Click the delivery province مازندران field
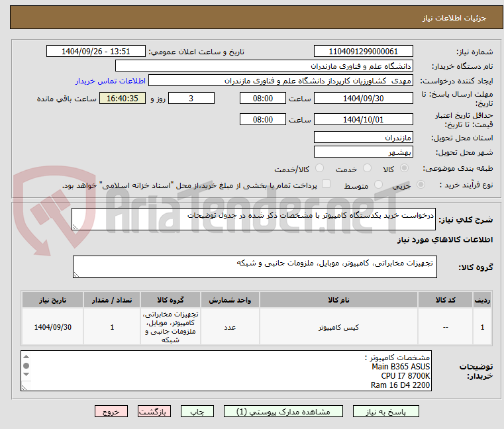 (x=363, y=138)
